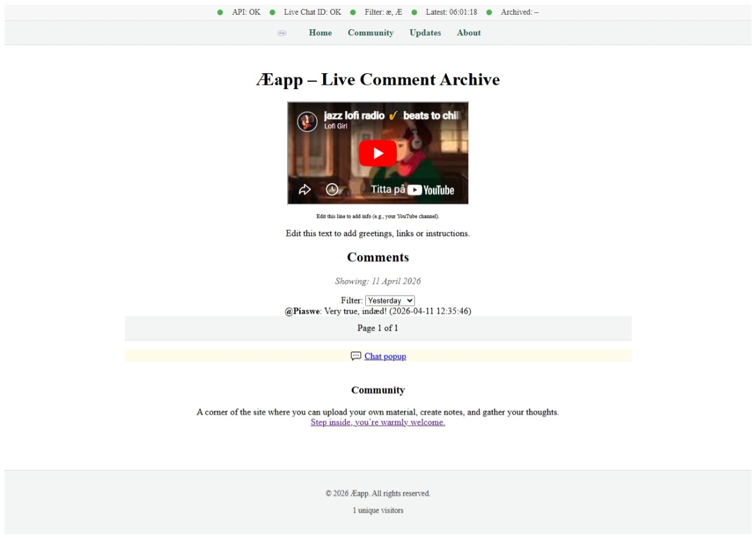Click the 'Edit this line to add info' text
Screen dimensions: 756x538
click(x=378, y=217)
